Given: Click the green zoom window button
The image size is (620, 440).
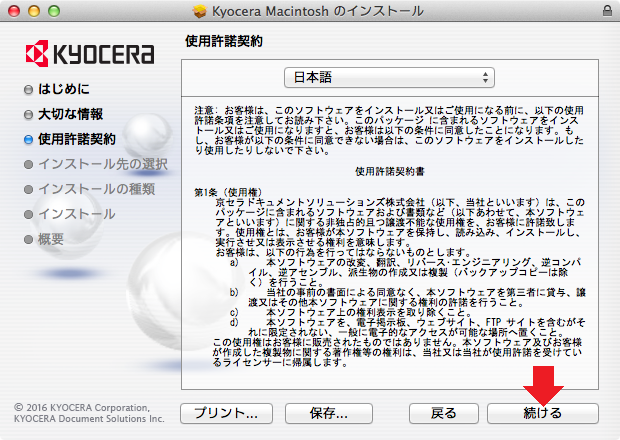Looking at the screenshot, I should coord(54,11).
